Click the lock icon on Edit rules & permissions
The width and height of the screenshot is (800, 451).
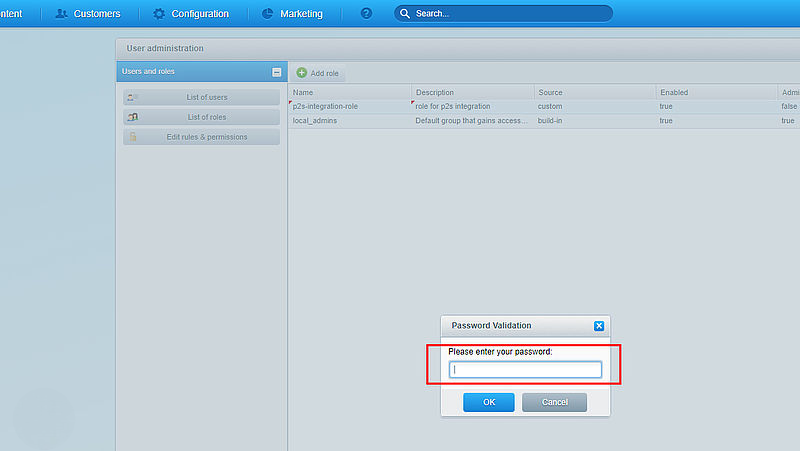[133, 137]
